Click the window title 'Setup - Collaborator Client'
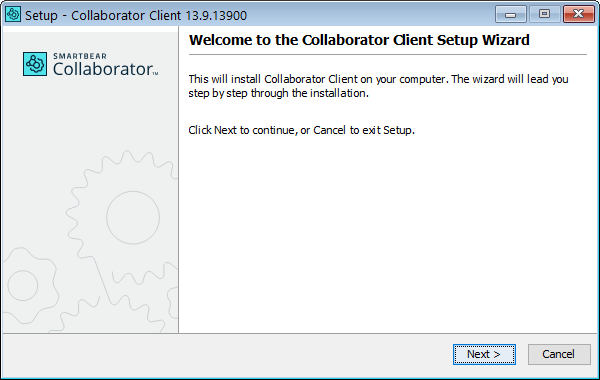Image resolution: width=600 pixels, height=380 pixels. pos(103,16)
